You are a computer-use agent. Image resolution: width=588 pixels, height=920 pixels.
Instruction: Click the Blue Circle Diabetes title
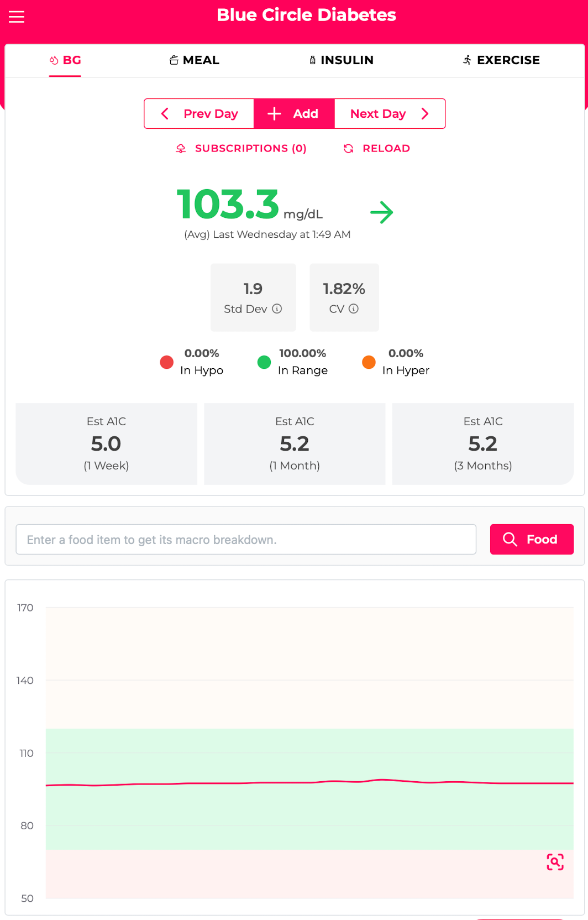coord(306,15)
